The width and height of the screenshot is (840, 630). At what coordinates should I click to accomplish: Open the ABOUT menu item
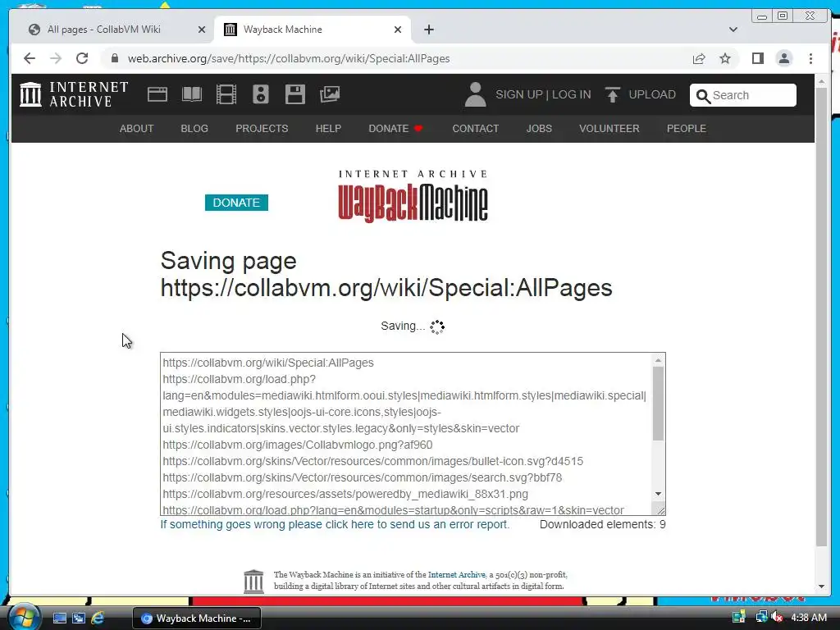[x=137, y=129]
